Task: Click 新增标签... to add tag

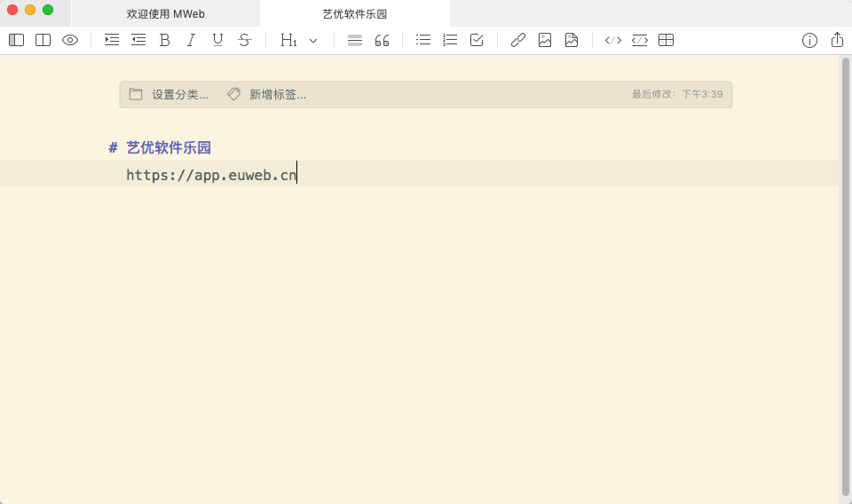Action: [x=278, y=94]
